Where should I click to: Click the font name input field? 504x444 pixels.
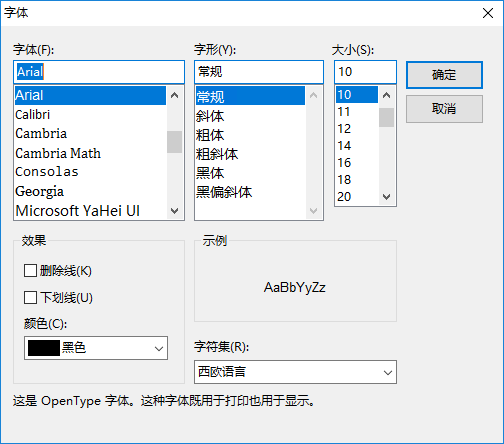tap(99, 72)
